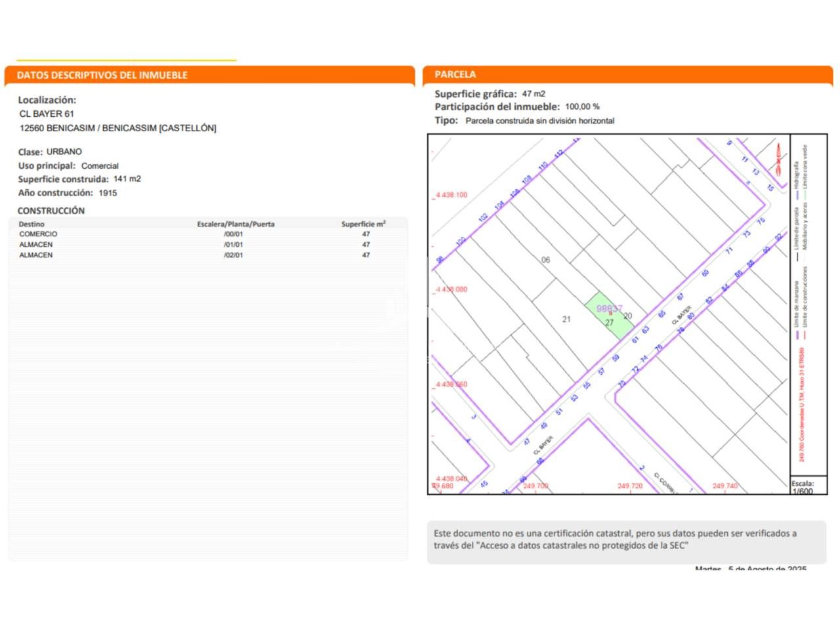Click the purple 'Límite de manzana' legend line
Screen dimensions: 840x630
click(797, 335)
